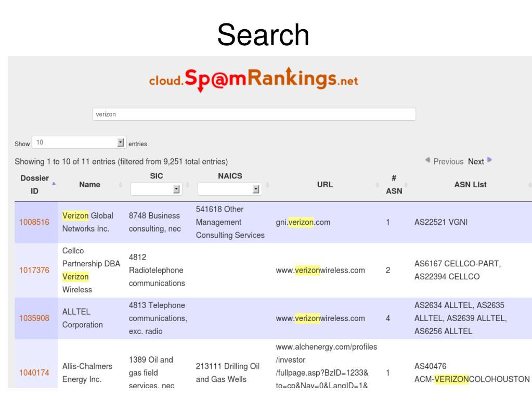This screenshot has height=399, width=532.
Task: Click the AS40476 ACM-VERIZONCOLOHOUSTON entry
Action: [x=472, y=372]
